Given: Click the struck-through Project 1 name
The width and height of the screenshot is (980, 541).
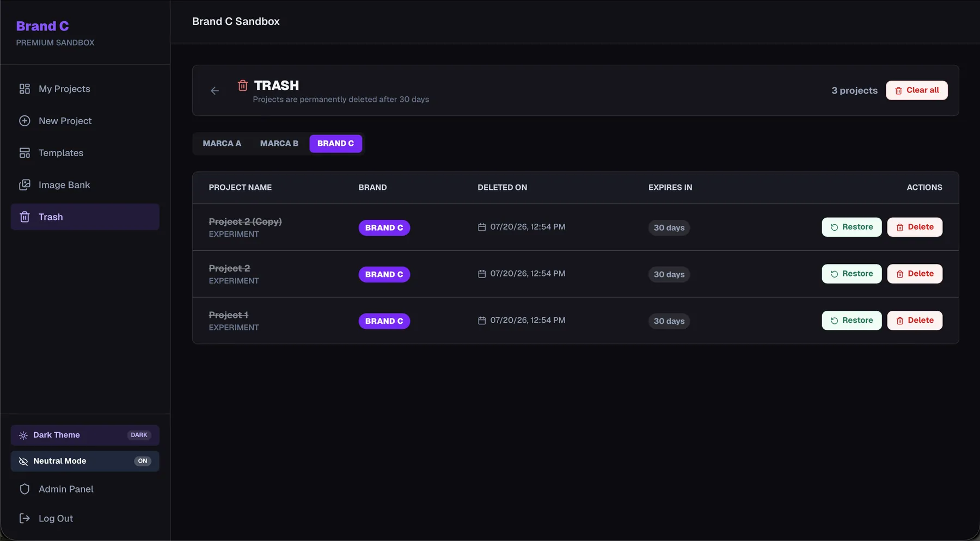Looking at the screenshot, I should pyautogui.click(x=229, y=315).
